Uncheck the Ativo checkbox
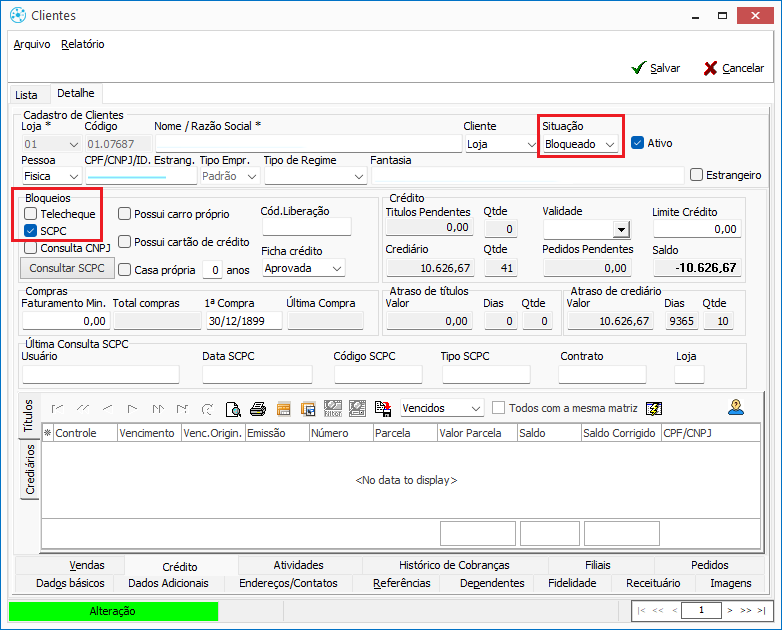The image size is (782, 630). coord(637,143)
